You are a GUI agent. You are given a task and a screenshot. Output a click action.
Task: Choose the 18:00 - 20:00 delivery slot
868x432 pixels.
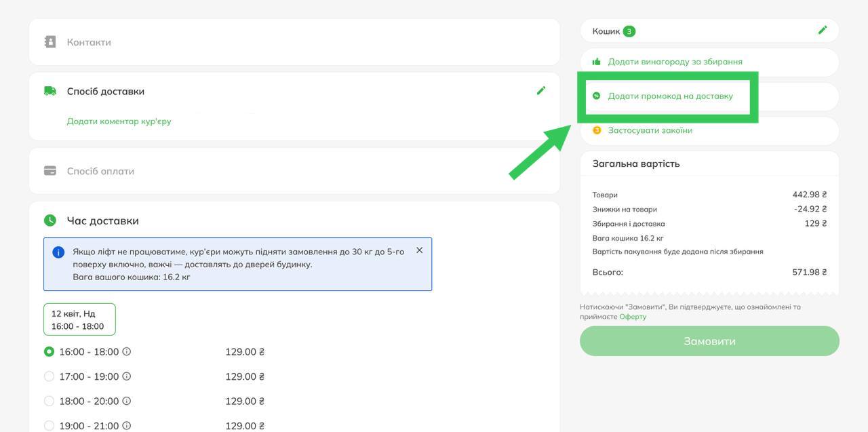(49, 401)
